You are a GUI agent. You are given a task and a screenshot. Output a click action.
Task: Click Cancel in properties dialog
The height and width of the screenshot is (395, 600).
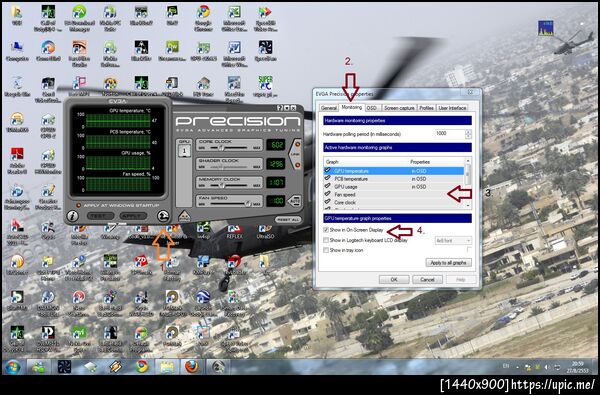[x=427, y=279]
